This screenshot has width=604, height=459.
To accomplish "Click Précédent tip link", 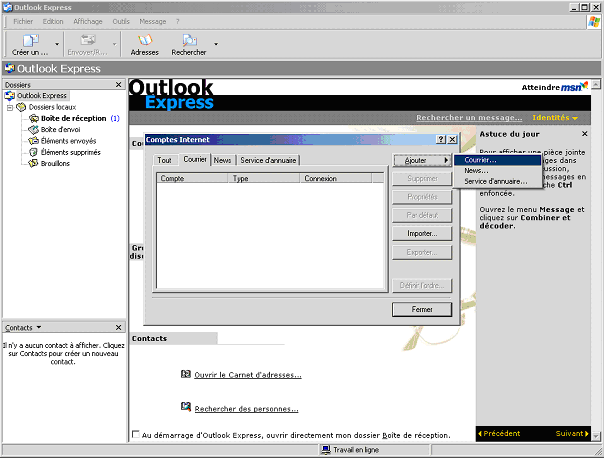I will (499, 434).
